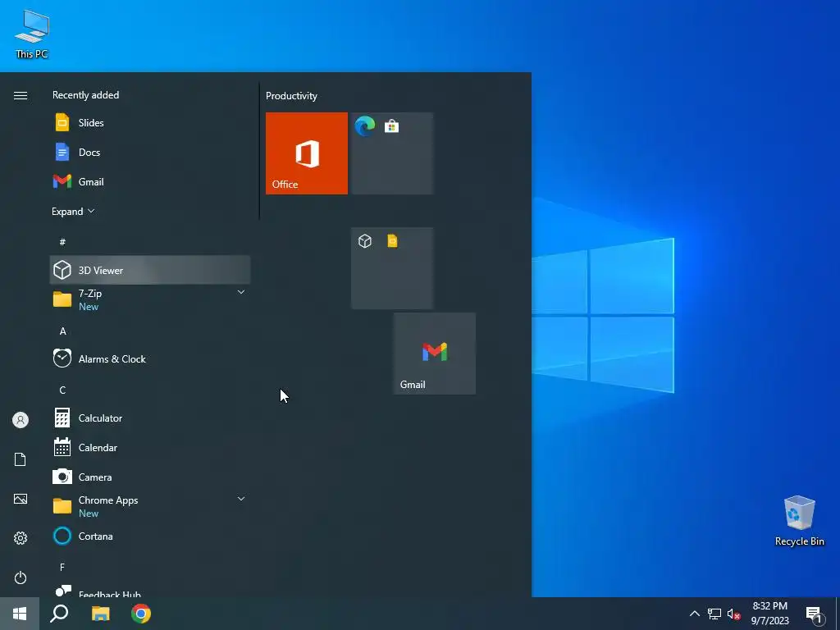This screenshot has height=630, width=840.
Task: Open Feedback Hub app entry
Action: (x=150, y=591)
